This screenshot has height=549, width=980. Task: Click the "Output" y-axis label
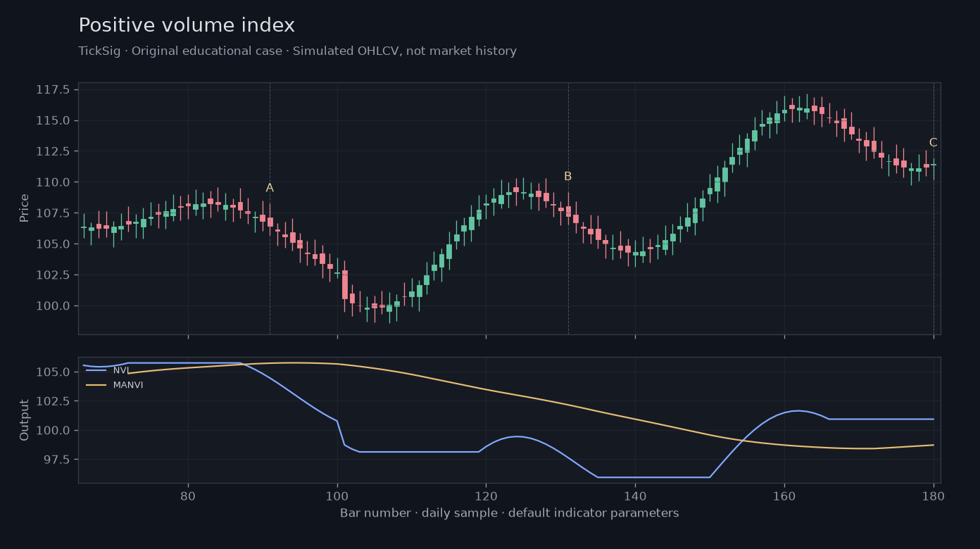click(25, 420)
